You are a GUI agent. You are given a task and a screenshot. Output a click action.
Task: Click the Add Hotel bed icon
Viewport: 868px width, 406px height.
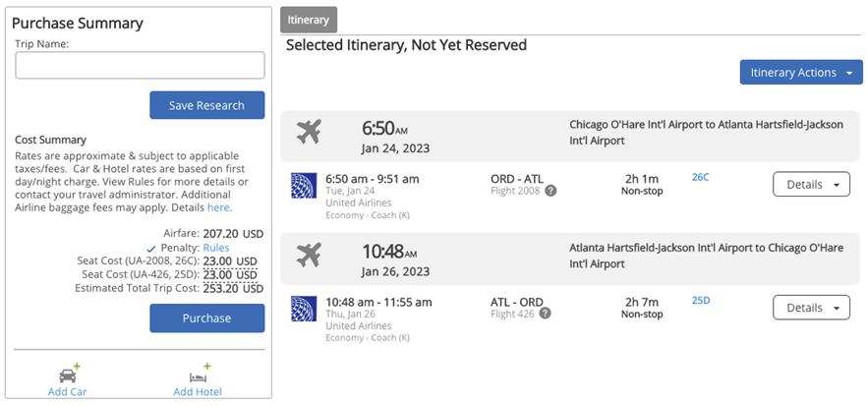click(197, 374)
